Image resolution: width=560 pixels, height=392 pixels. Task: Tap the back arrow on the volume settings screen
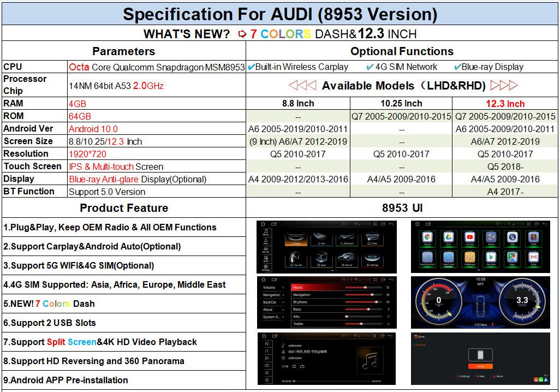coord(391,280)
